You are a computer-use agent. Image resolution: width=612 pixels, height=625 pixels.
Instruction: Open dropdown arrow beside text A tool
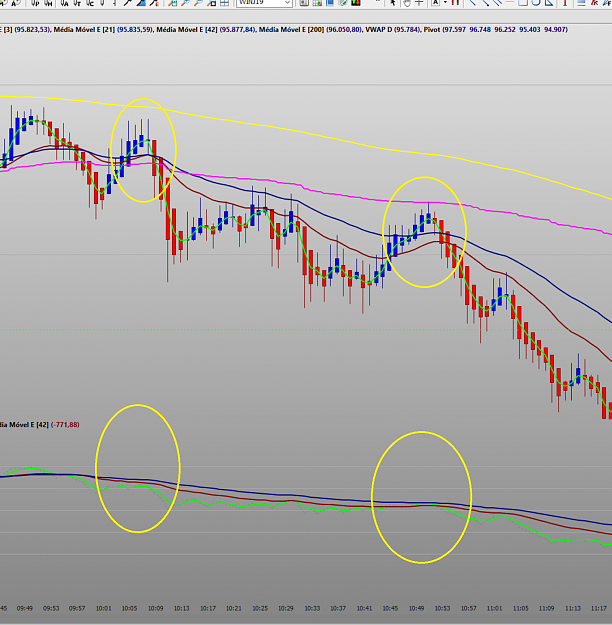click(445, 2)
